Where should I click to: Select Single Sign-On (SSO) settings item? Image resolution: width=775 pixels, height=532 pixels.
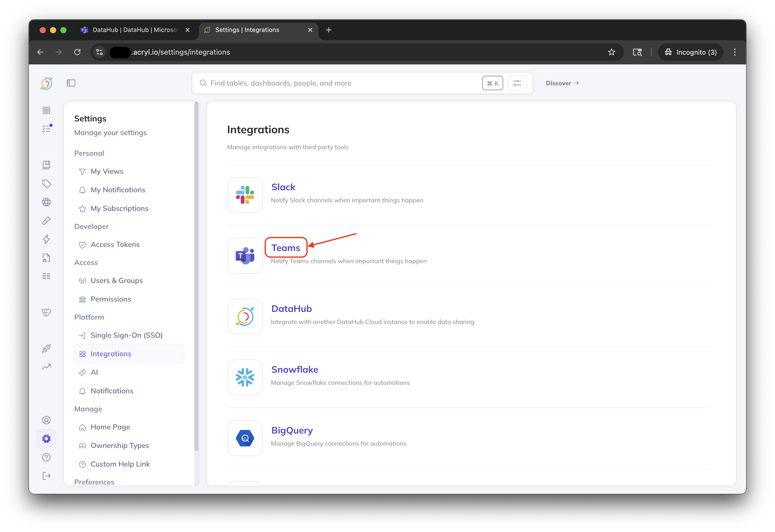coord(127,335)
